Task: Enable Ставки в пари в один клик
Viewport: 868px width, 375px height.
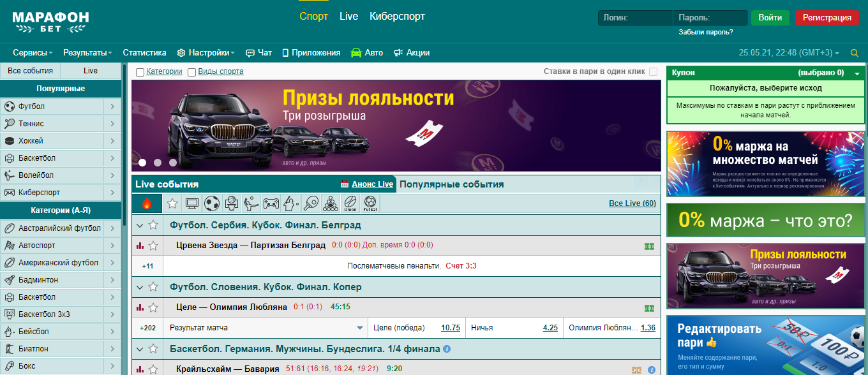Action: coord(653,72)
